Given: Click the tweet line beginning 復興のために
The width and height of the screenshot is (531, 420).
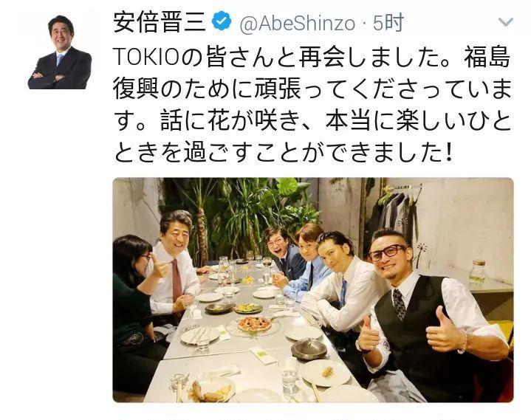Looking at the screenshot, I should (312, 89).
